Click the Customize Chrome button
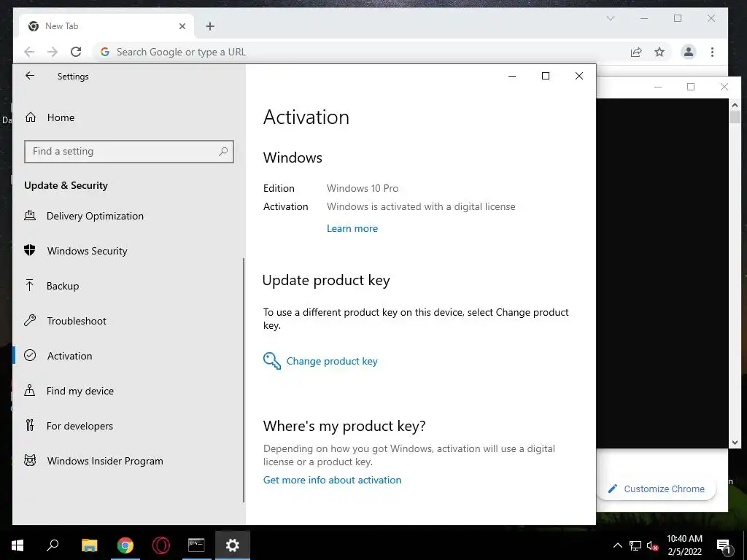 [x=656, y=489]
